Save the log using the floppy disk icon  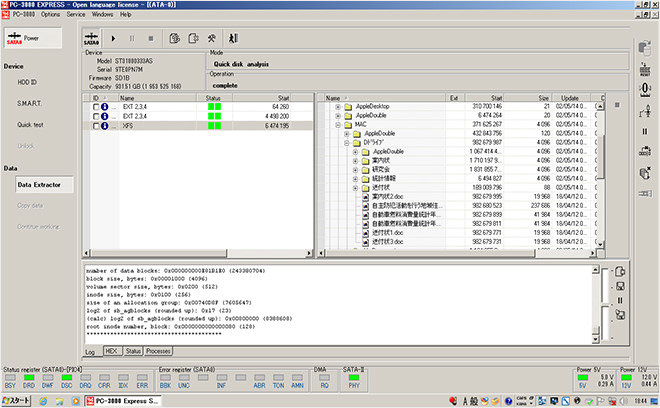[620, 286]
